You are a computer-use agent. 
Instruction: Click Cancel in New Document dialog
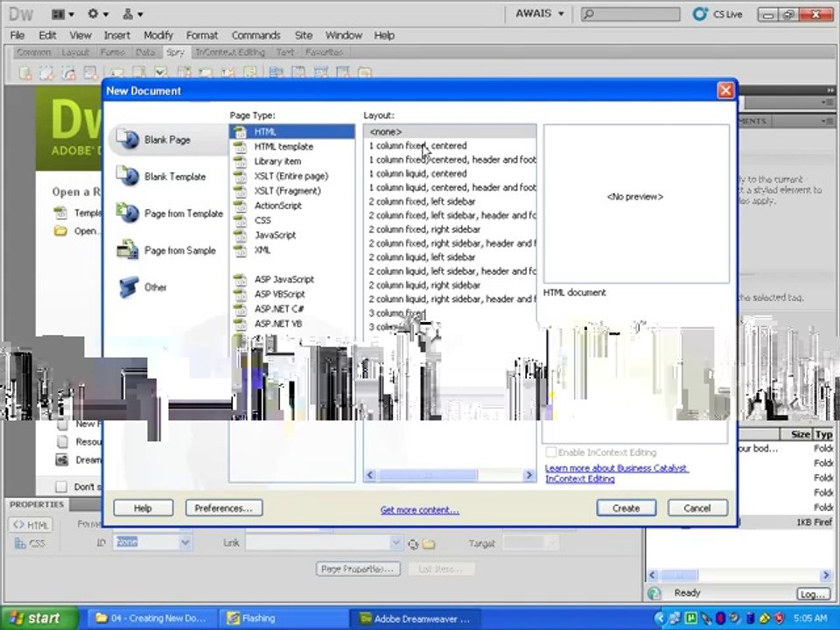tap(697, 507)
